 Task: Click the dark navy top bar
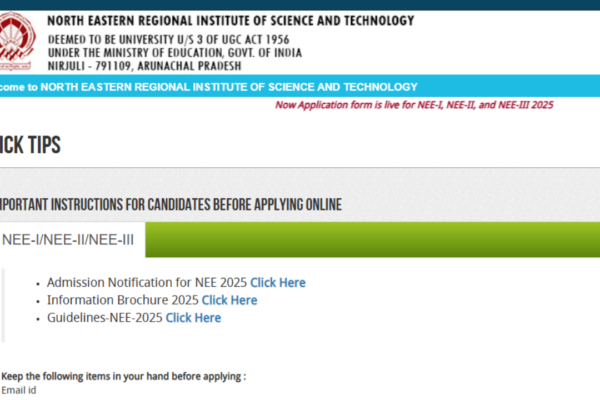[300, 5]
